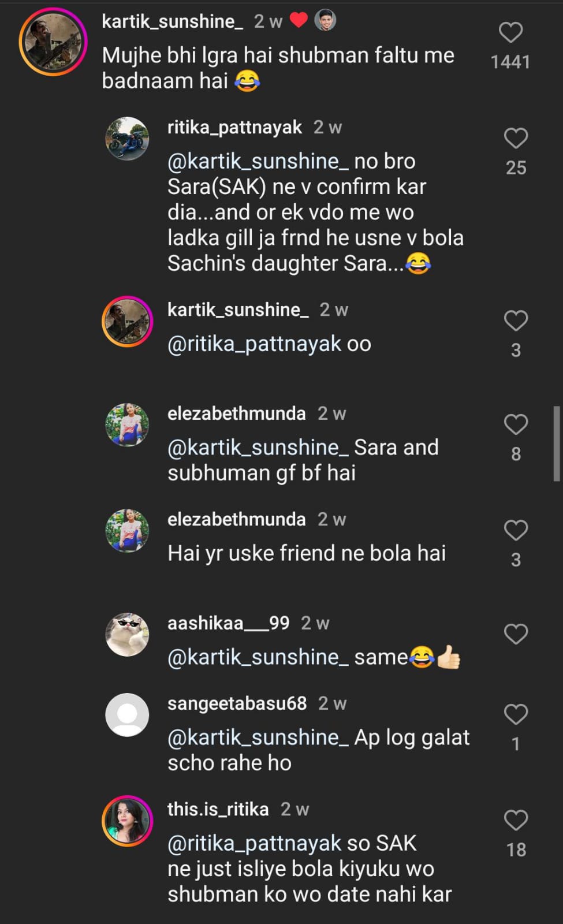This screenshot has width=563, height=924.
Task: Tap @kartik_sunshine_ mention in sangeetabasu68's reply
Action: 258,737
